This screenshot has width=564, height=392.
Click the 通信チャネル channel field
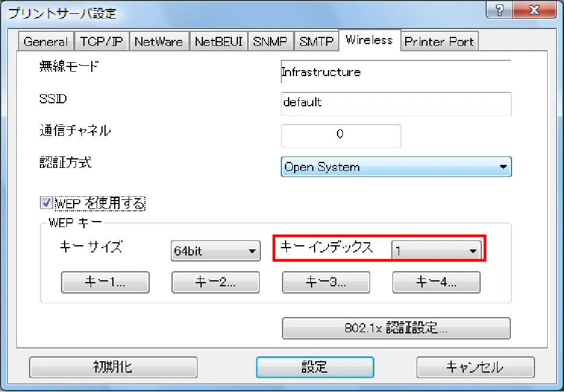click(x=341, y=135)
